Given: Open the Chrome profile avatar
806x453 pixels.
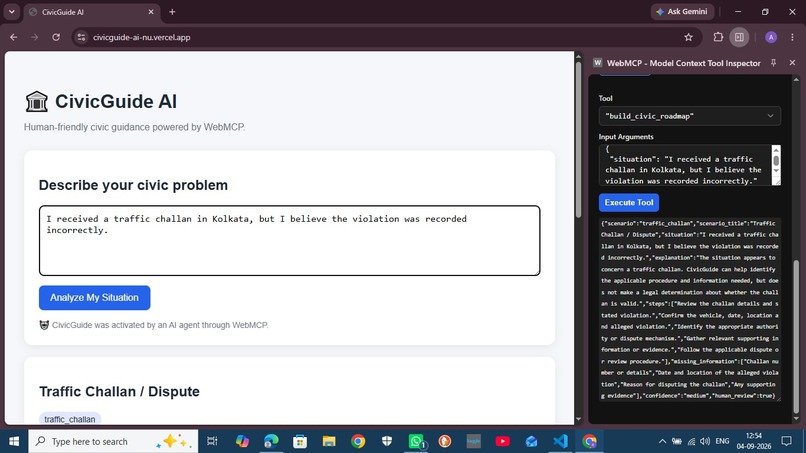Looking at the screenshot, I should (771, 37).
